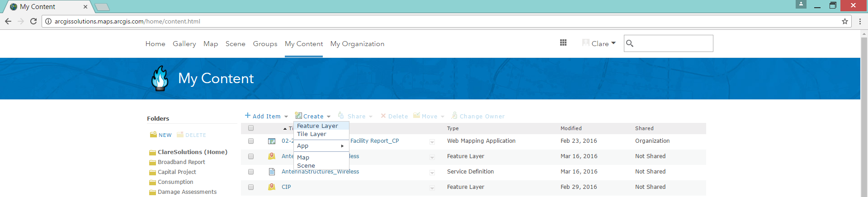Select Scene from Create menu

(x=321, y=165)
